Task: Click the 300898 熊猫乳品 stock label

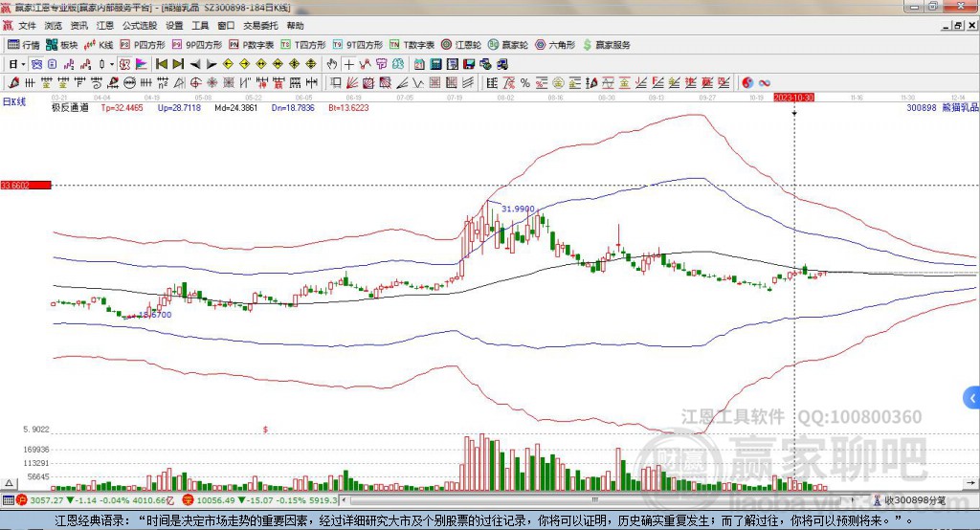Action: pos(943,107)
